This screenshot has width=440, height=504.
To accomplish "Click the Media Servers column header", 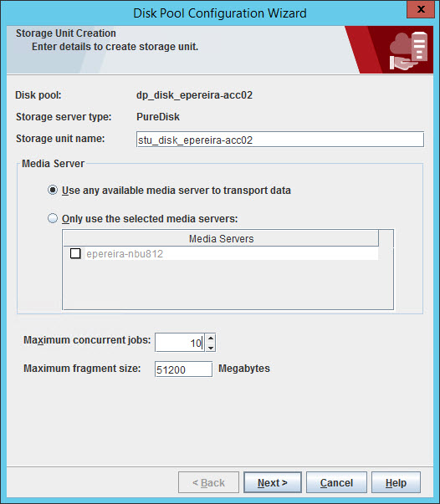I will click(x=221, y=238).
